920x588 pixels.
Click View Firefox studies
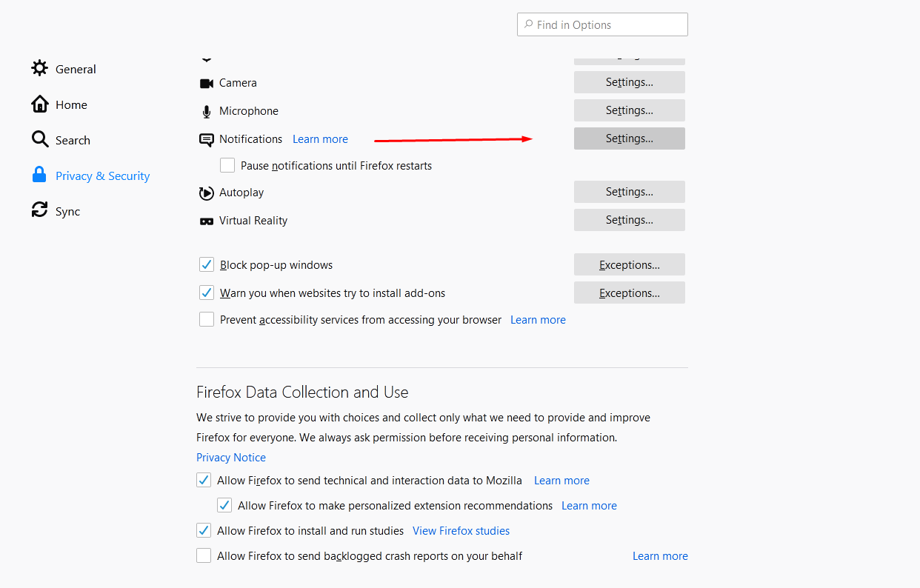(x=461, y=530)
